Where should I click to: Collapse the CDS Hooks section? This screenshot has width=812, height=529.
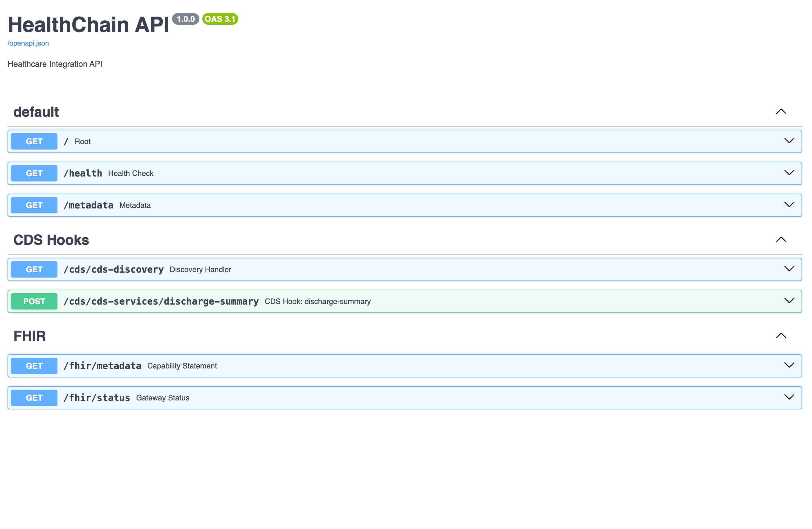pyautogui.click(x=781, y=240)
